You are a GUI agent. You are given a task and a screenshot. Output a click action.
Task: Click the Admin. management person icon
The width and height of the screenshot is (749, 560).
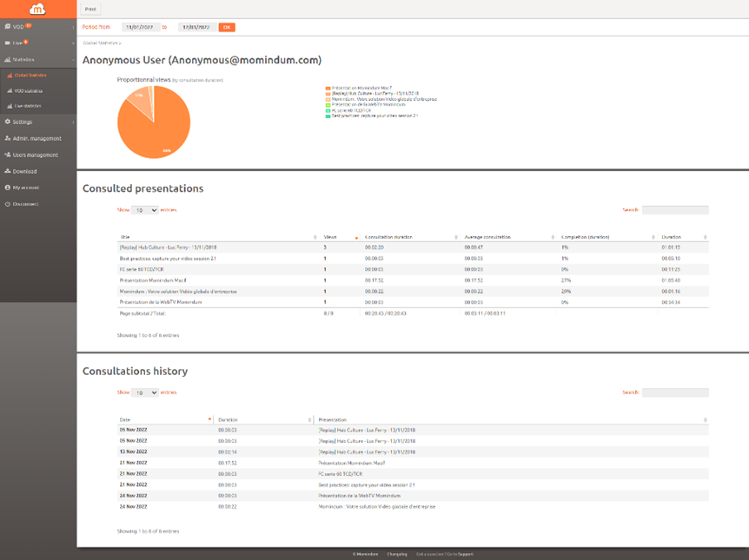point(8,138)
